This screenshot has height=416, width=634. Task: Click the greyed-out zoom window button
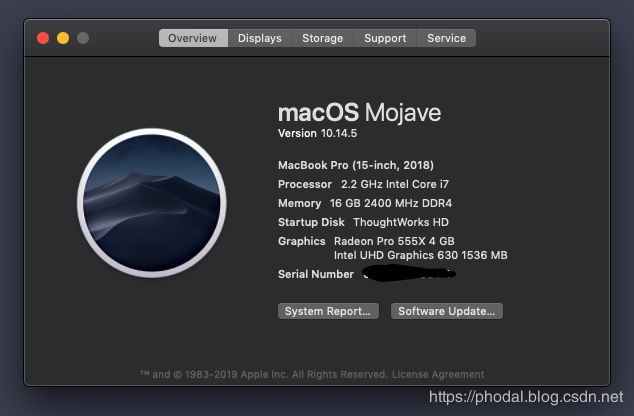tap(83, 38)
